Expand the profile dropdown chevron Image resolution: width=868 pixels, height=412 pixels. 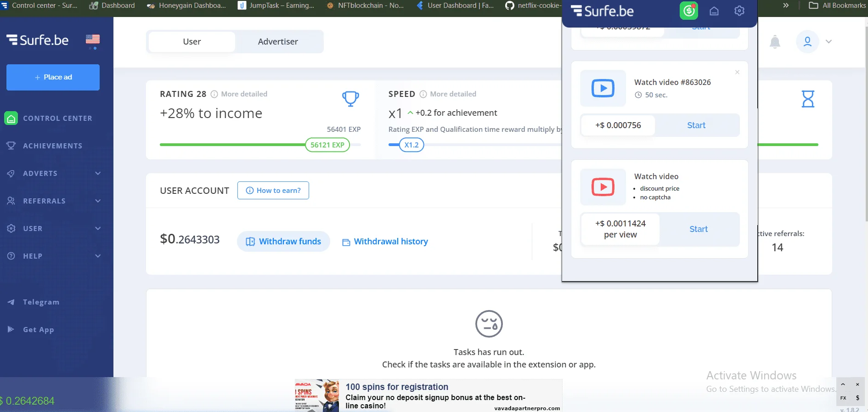[829, 41]
